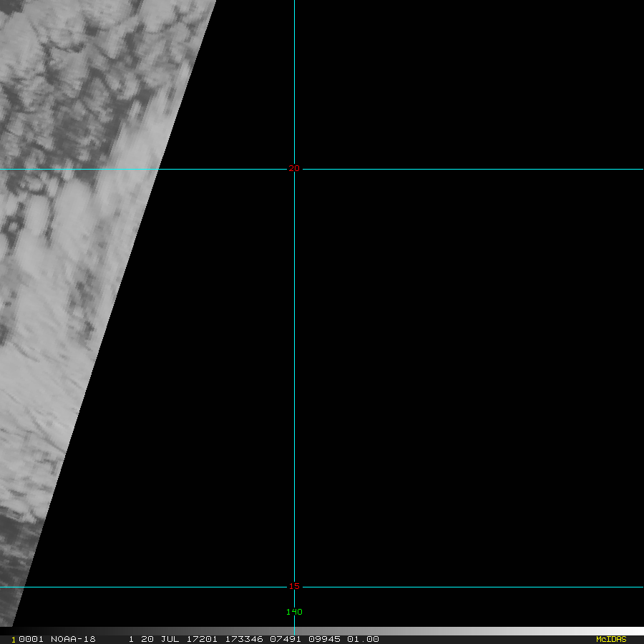
Task: Click the red 15 latitude label
Action: (x=293, y=587)
